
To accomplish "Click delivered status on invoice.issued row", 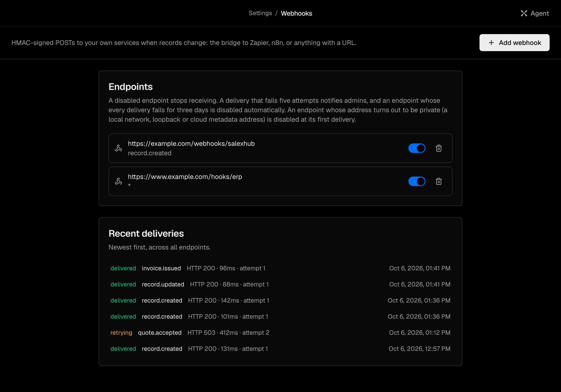I will [123, 268].
